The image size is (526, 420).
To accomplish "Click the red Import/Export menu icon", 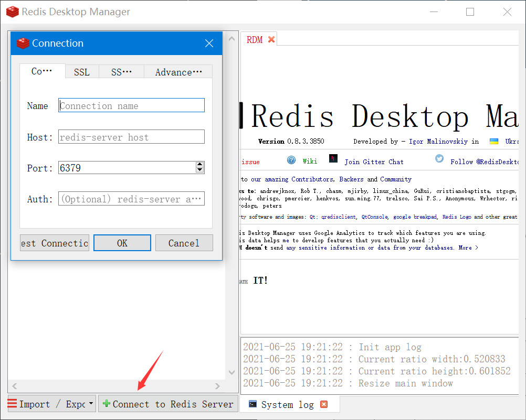I will [12, 403].
